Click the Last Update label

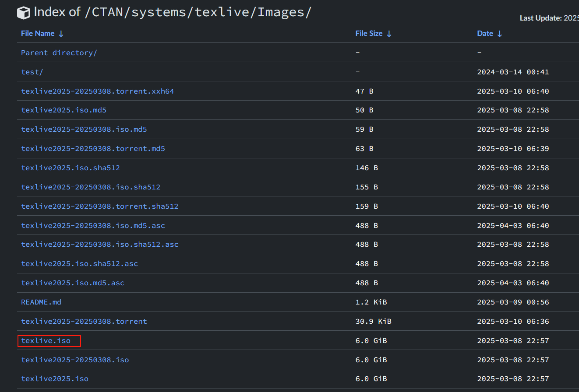[x=541, y=18]
